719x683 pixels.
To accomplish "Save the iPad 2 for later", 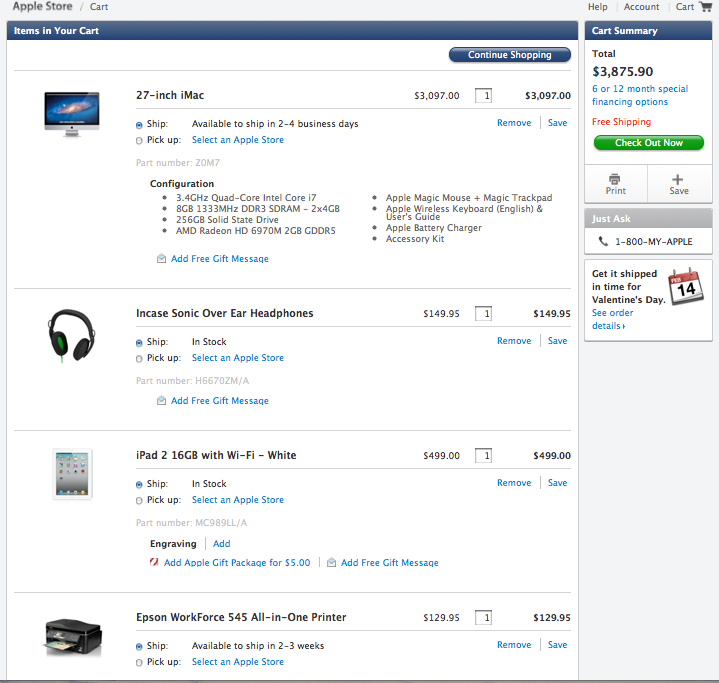I will 557,483.
